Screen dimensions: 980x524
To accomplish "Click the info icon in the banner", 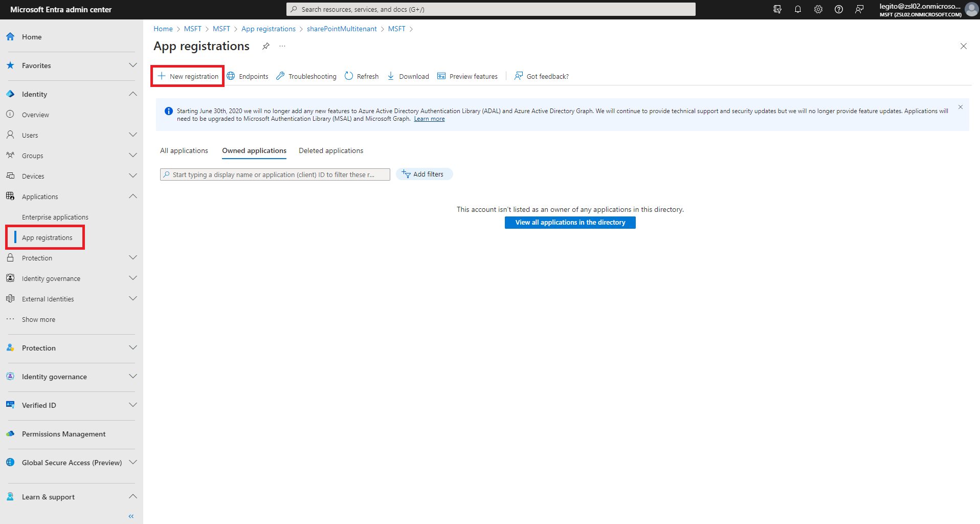I will (168, 111).
